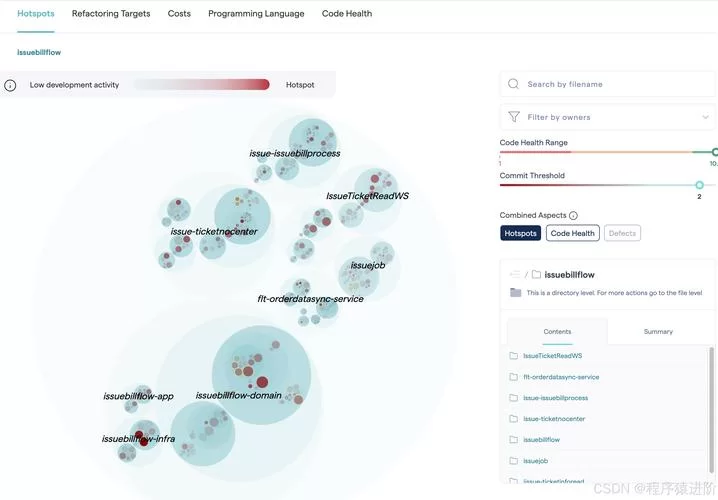The image size is (718, 500).
Task: Toggle the Defects aspect button
Action: (622, 233)
